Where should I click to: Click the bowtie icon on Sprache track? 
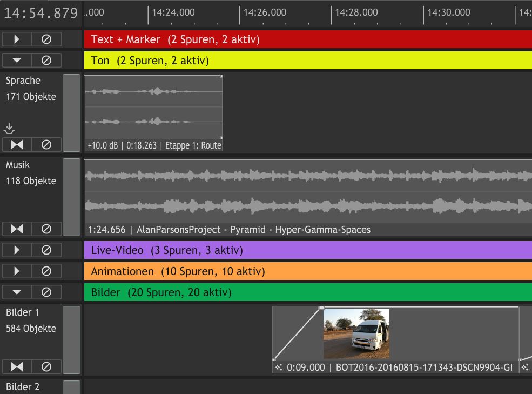click(x=17, y=145)
